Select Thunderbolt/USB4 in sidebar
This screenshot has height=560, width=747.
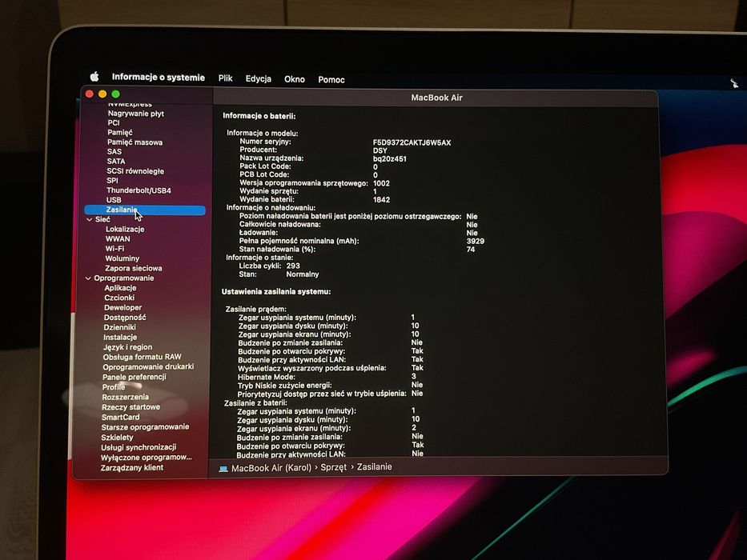point(139,190)
